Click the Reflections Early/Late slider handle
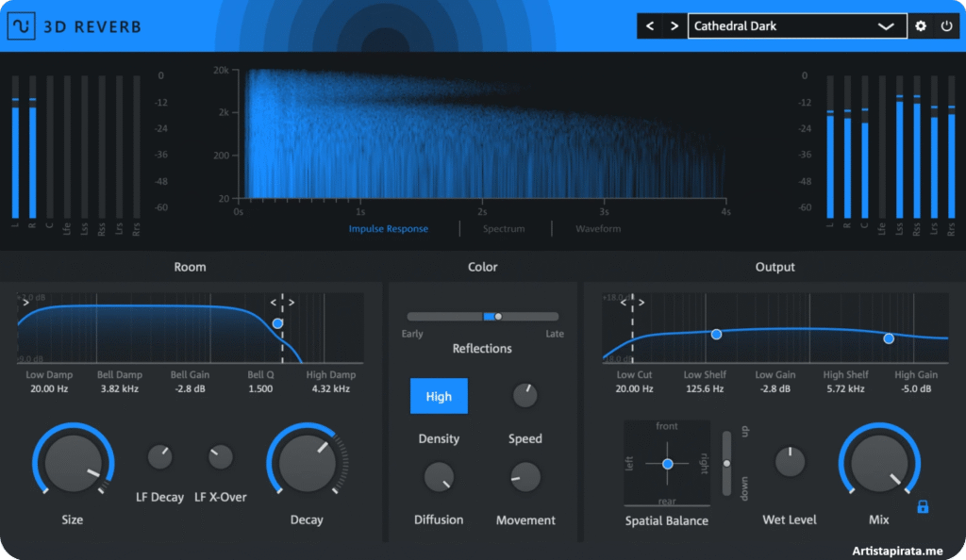The height and width of the screenshot is (560, 966). (498, 316)
